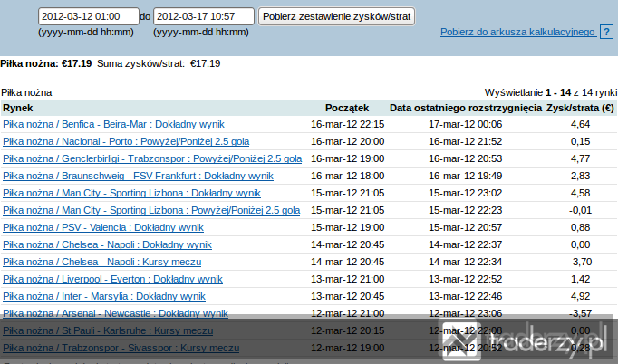The height and width of the screenshot is (364, 618).
Task: Click start time 16-mar-12 22:15
Action: click(x=348, y=124)
